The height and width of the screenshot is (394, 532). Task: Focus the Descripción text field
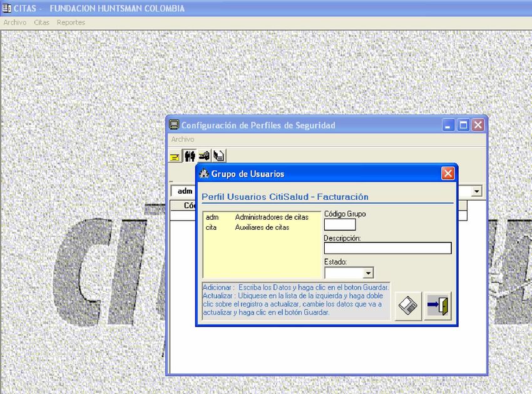coord(387,249)
